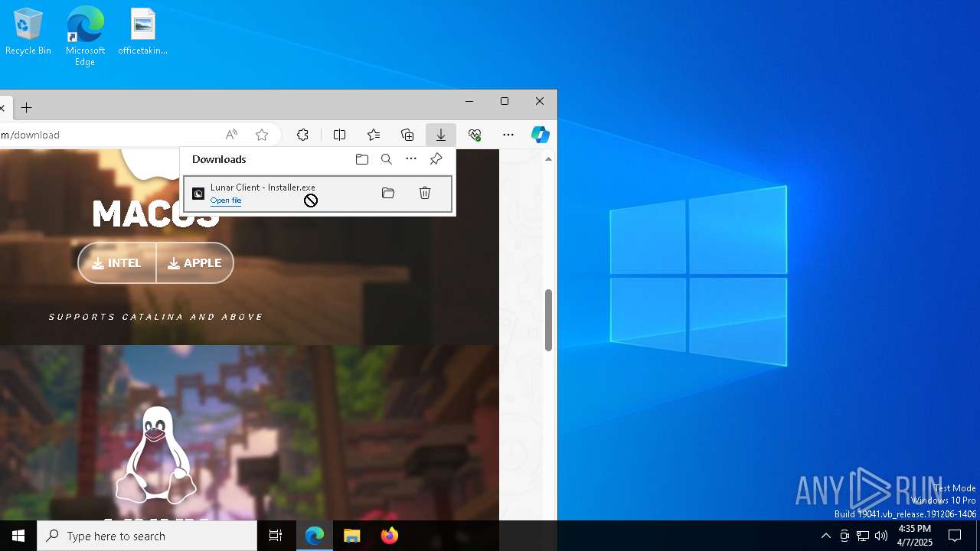Open the Favorites list icon
The height and width of the screenshot is (551, 980).
click(373, 135)
